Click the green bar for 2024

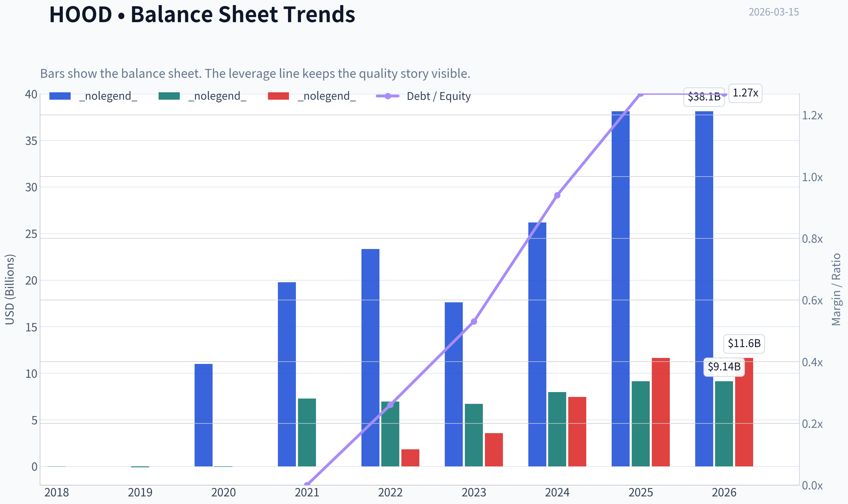557,429
